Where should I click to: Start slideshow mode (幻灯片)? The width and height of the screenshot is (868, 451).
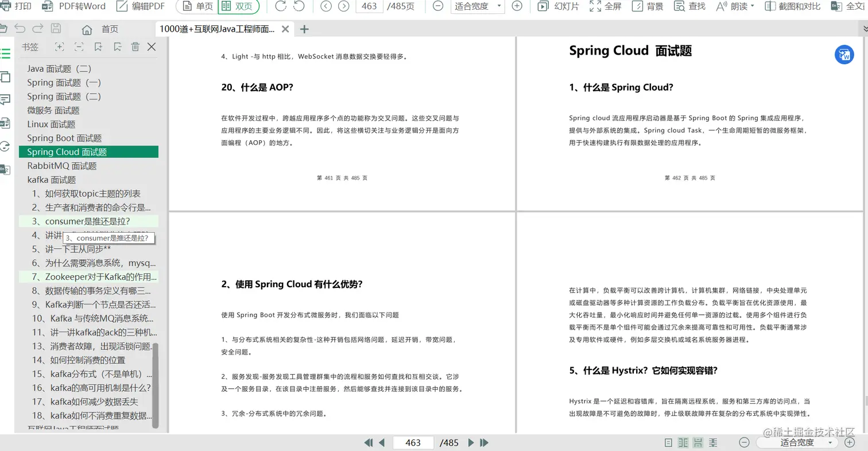[558, 6]
